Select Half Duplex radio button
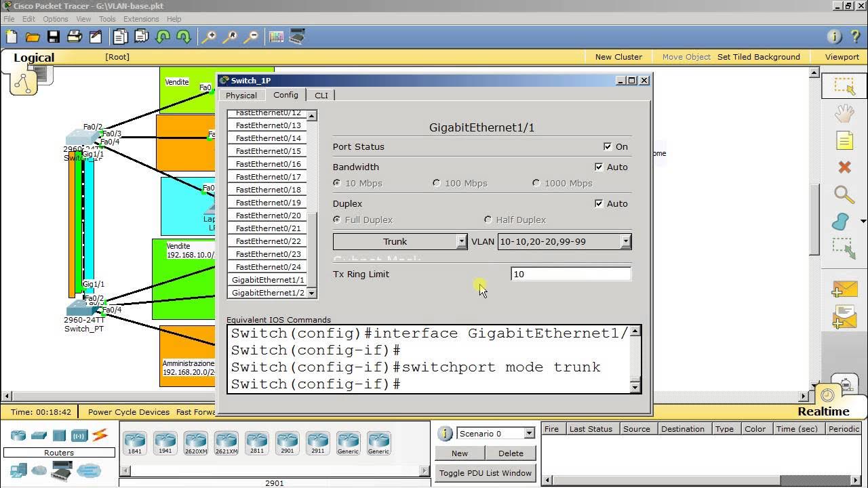The image size is (868, 488). click(488, 220)
